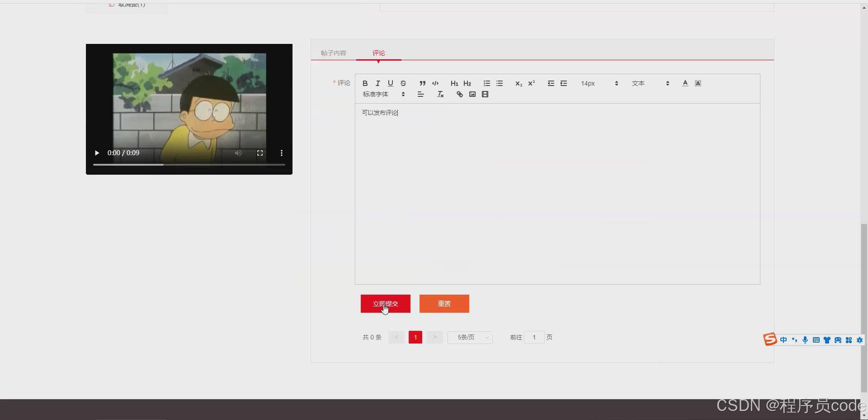
Task: Open the text alignment options
Action: [420, 94]
